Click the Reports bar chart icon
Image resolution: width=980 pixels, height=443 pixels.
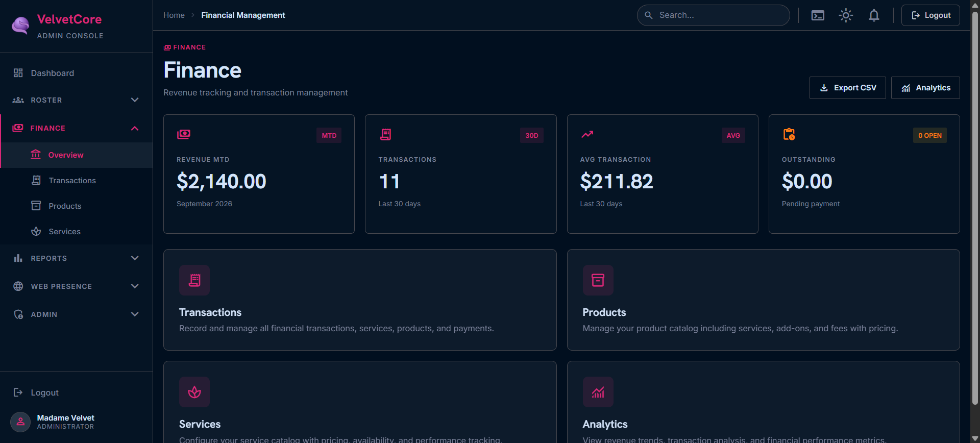click(18, 258)
